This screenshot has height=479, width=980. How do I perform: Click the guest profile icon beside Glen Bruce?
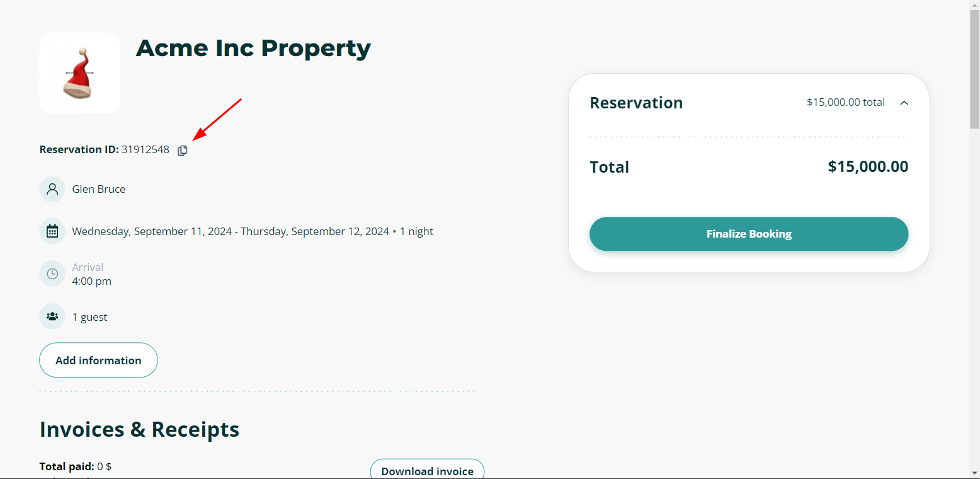52,188
